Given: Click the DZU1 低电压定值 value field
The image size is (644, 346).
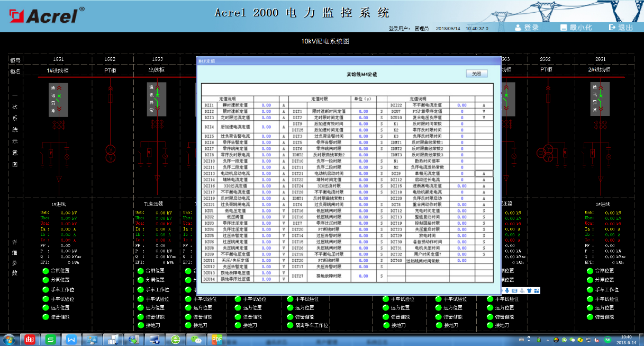Looking at the screenshot, I should [266, 210].
